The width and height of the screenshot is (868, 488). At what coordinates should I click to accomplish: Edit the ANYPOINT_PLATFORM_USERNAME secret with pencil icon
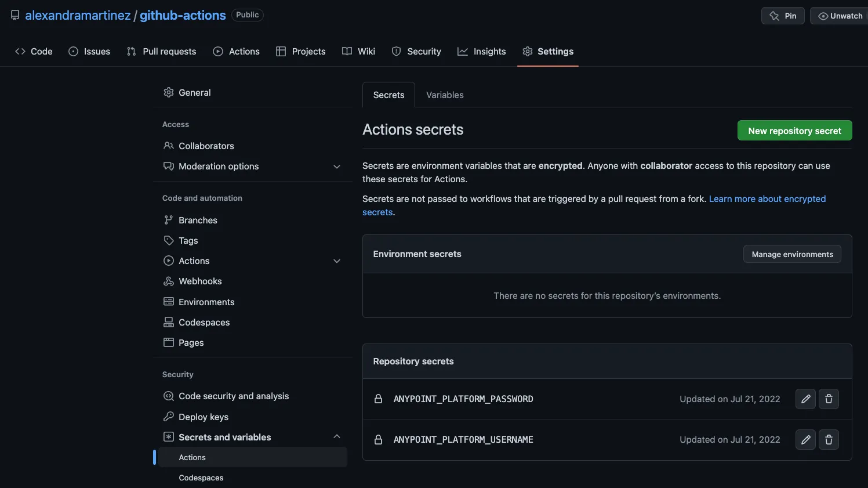point(805,439)
